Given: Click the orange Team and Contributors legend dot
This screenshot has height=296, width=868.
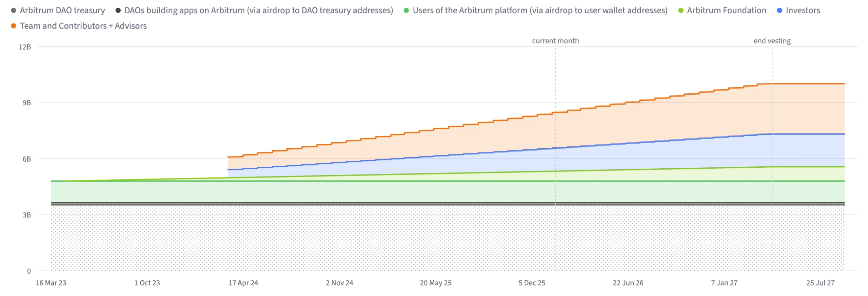Looking at the screenshot, I should [x=14, y=26].
